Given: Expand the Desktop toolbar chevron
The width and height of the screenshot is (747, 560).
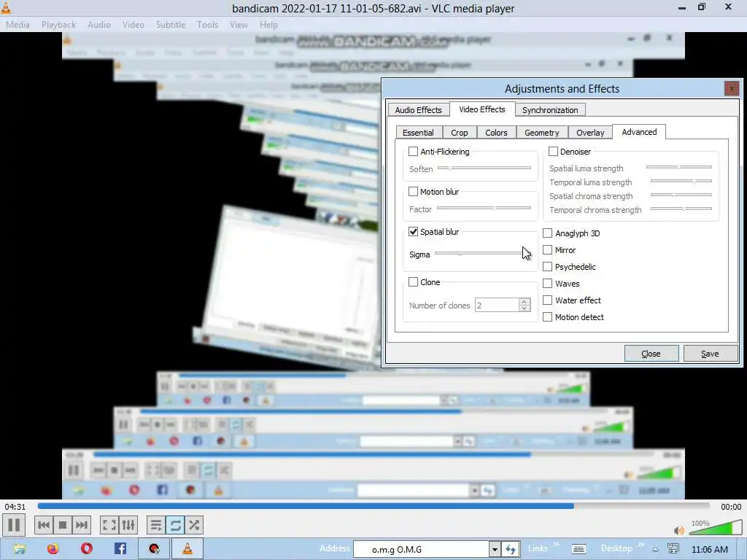Looking at the screenshot, I should pyautogui.click(x=640, y=545).
